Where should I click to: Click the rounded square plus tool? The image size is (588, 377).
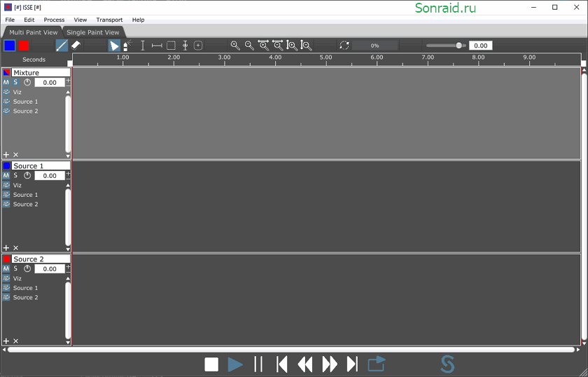pos(198,46)
